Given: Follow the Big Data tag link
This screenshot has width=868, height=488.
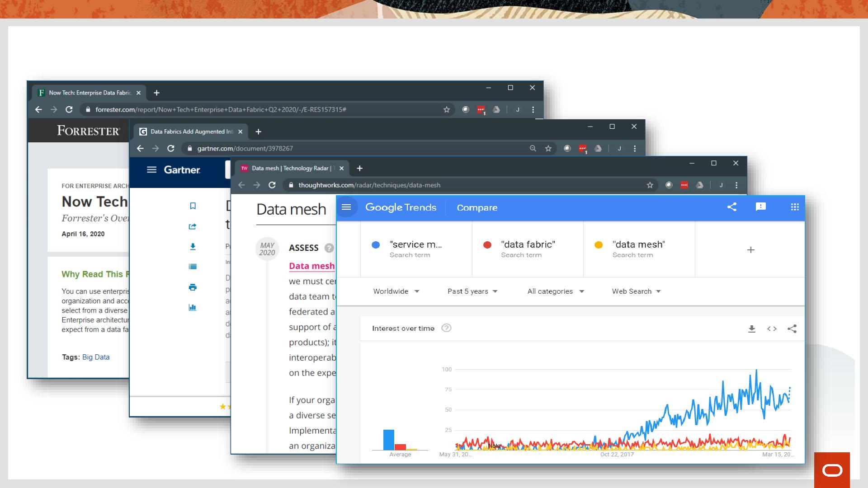Looking at the screenshot, I should [x=96, y=357].
